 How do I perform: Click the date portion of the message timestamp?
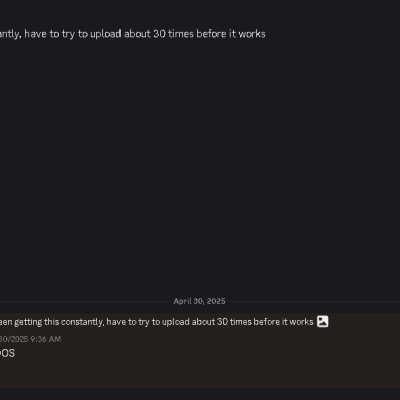coord(14,339)
